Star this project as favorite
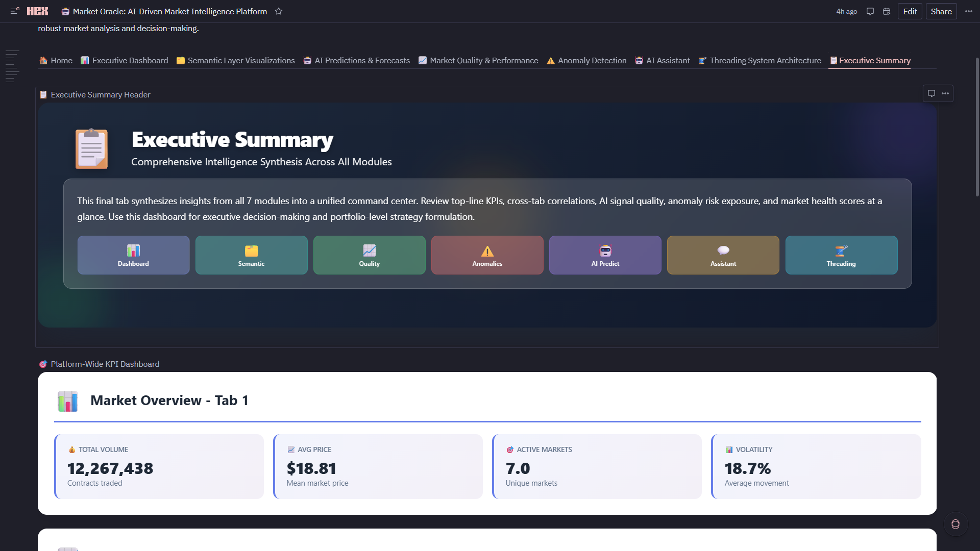The image size is (980, 551). click(279, 11)
